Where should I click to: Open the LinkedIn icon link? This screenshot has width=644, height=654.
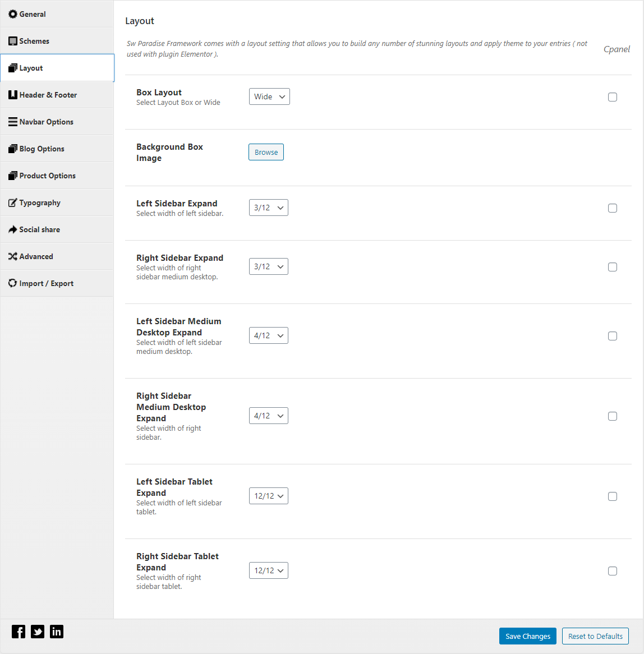tap(57, 632)
